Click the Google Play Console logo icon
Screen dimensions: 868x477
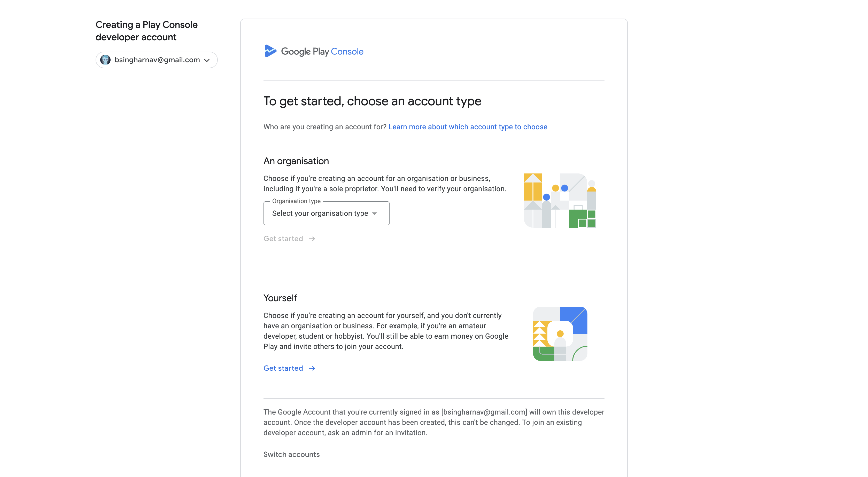tap(270, 51)
